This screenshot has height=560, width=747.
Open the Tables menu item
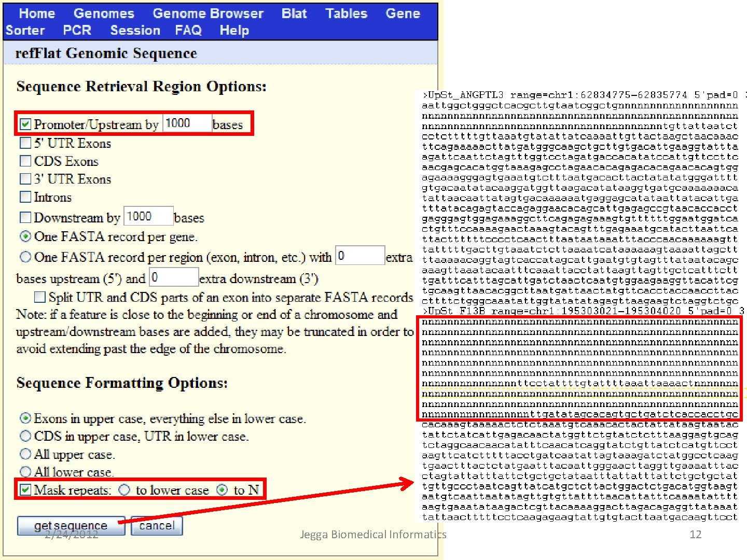coord(346,13)
